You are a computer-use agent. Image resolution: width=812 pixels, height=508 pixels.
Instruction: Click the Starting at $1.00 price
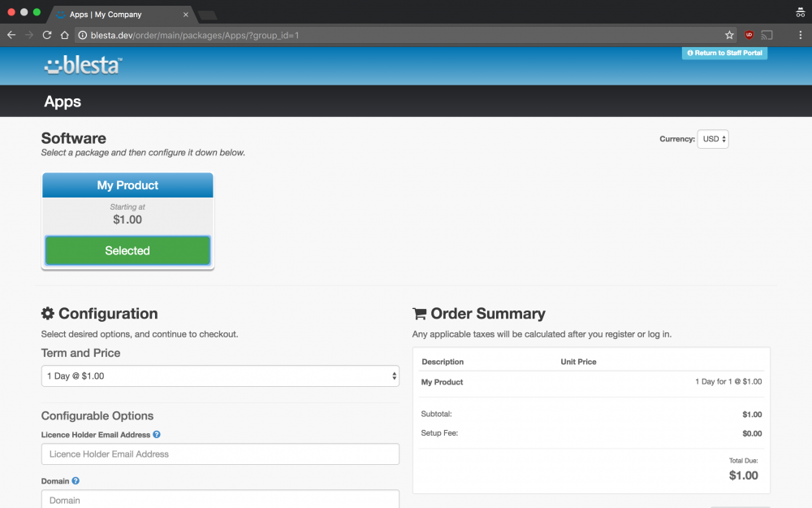[127, 219]
